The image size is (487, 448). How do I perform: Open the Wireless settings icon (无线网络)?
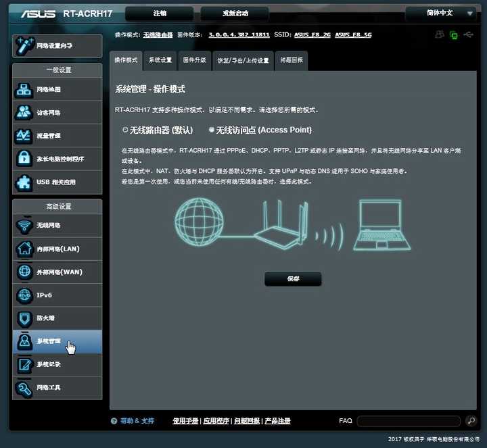tap(24, 226)
